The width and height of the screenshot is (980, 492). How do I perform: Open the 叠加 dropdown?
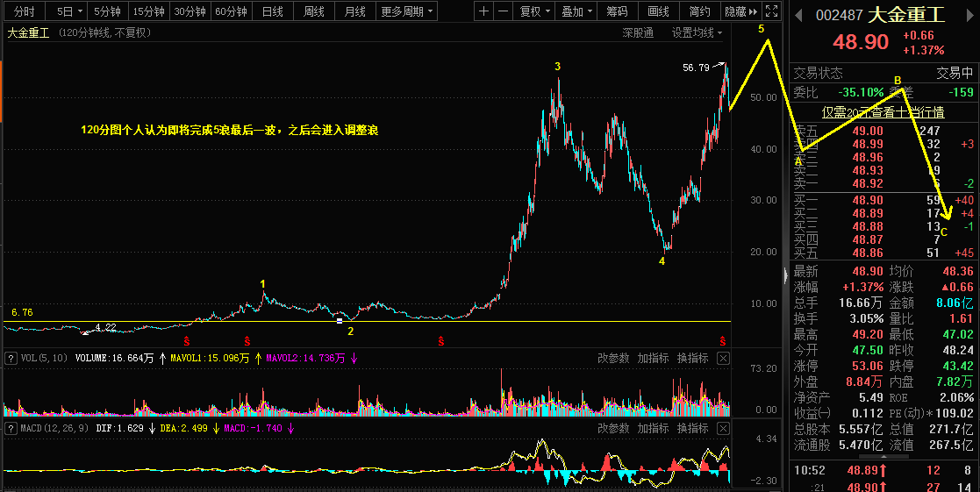[x=576, y=11]
